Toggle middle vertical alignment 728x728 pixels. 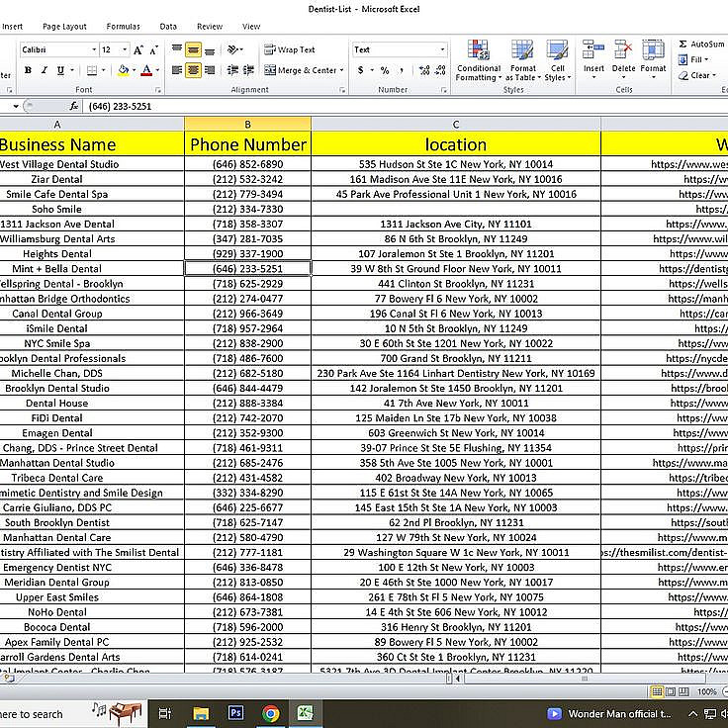(x=193, y=49)
